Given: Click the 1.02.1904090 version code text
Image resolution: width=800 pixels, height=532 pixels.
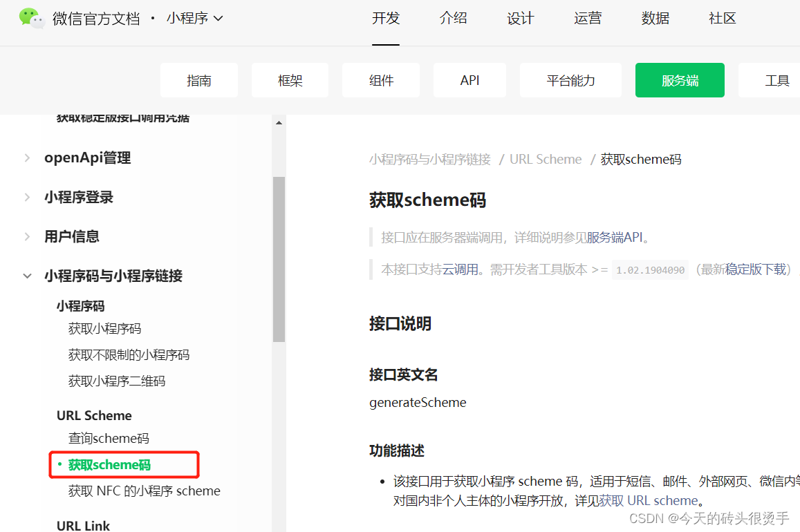Looking at the screenshot, I should (650, 270).
